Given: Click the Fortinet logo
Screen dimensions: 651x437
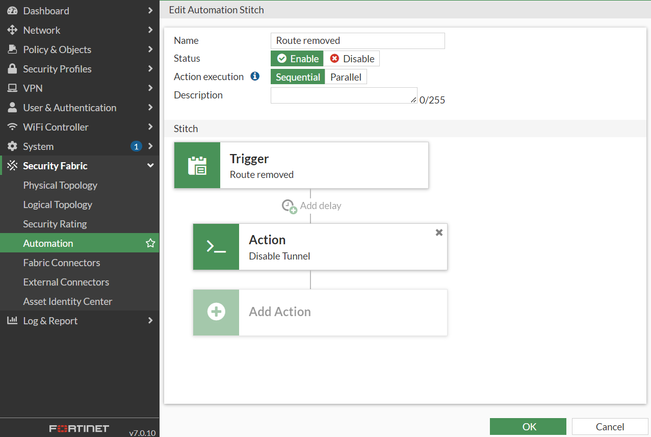Looking at the screenshot, I should pyautogui.click(x=79, y=429).
